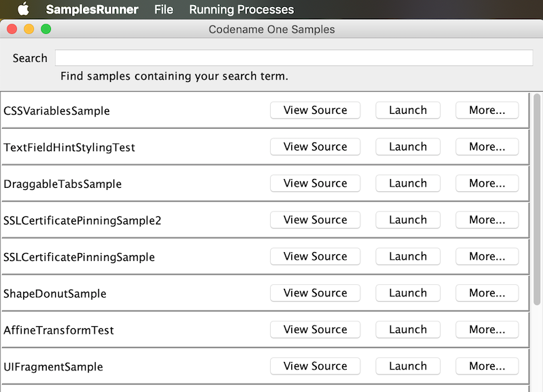Click inside the Search field

pyautogui.click(x=293, y=58)
